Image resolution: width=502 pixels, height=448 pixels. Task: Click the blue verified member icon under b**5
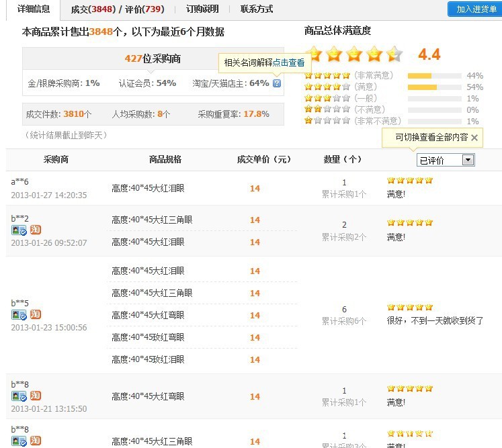pyautogui.click(x=19, y=314)
